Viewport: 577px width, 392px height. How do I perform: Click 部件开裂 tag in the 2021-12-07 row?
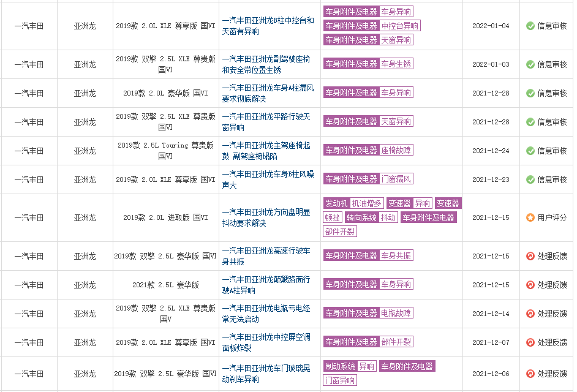tap(396, 342)
